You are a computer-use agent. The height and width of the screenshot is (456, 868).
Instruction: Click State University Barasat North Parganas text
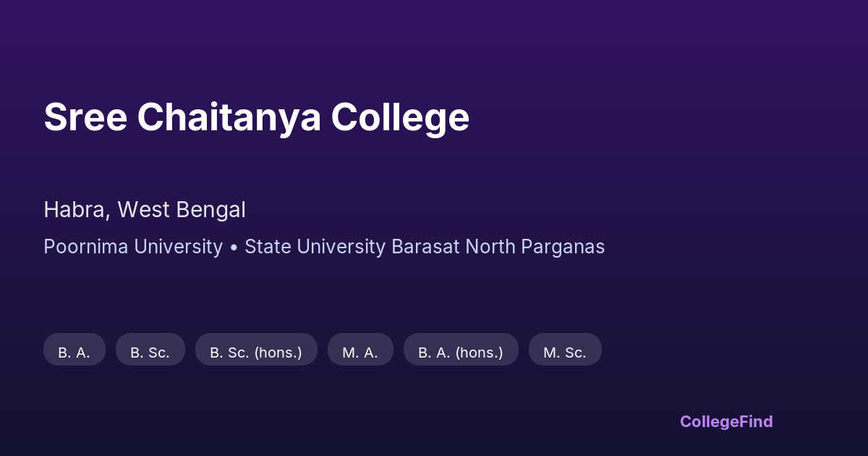pos(425,247)
